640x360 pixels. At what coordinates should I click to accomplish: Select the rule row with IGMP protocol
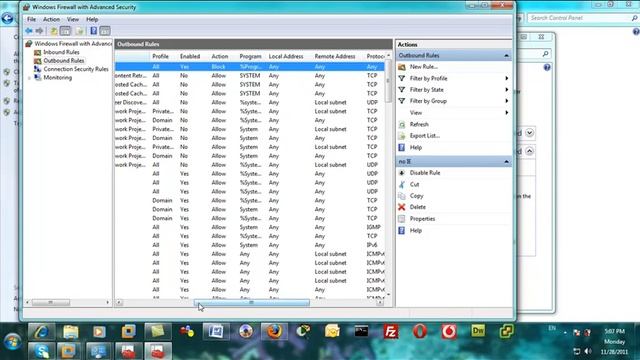249,227
